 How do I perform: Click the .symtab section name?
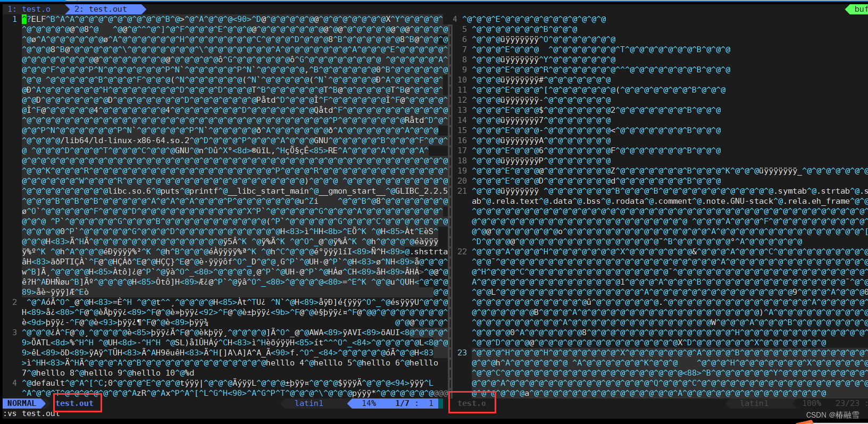tap(789, 191)
